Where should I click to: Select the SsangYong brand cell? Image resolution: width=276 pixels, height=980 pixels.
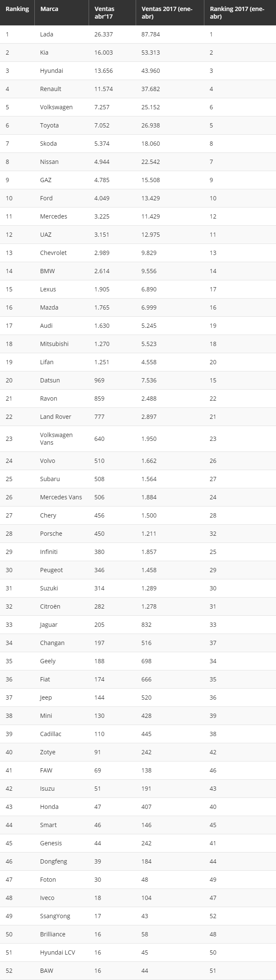click(55, 916)
